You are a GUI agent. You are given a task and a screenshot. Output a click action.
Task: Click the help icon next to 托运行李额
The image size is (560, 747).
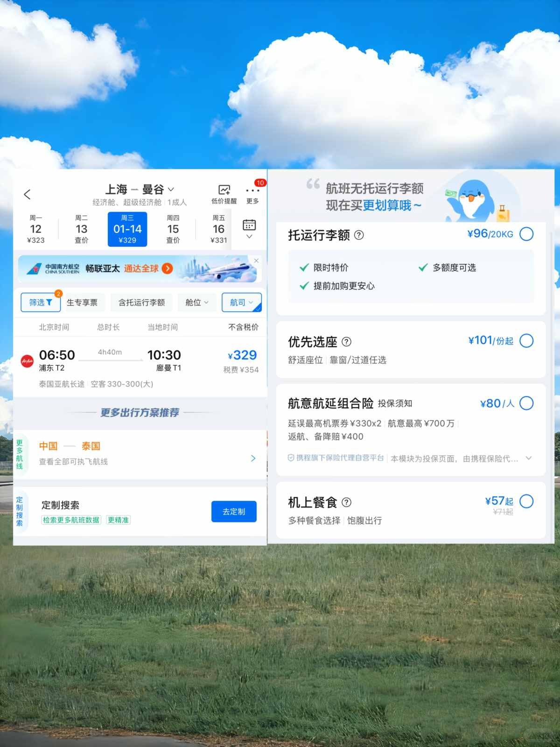pyautogui.click(x=359, y=235)
